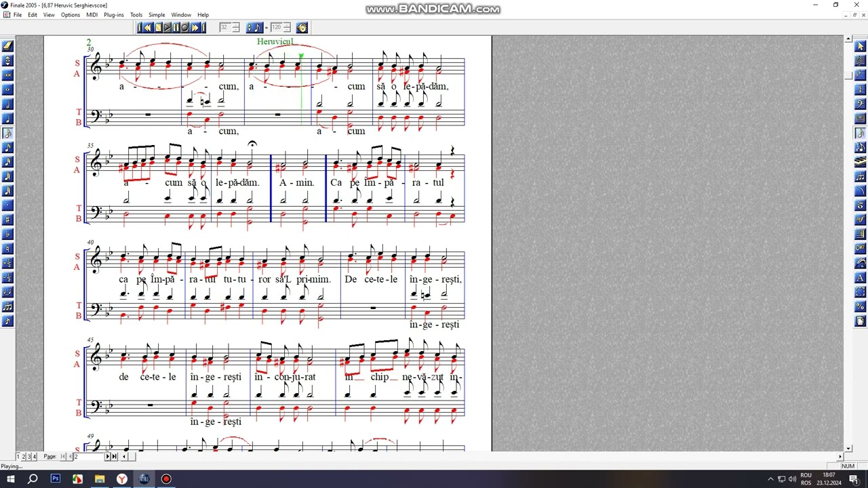Select the flat accidental tool
868x488 pixels.
8,235
